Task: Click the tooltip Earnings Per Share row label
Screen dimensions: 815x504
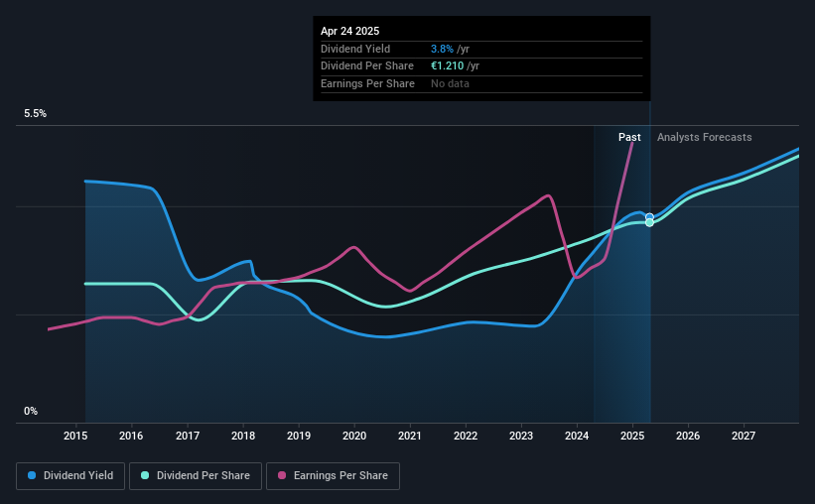Action: point(367,83)
